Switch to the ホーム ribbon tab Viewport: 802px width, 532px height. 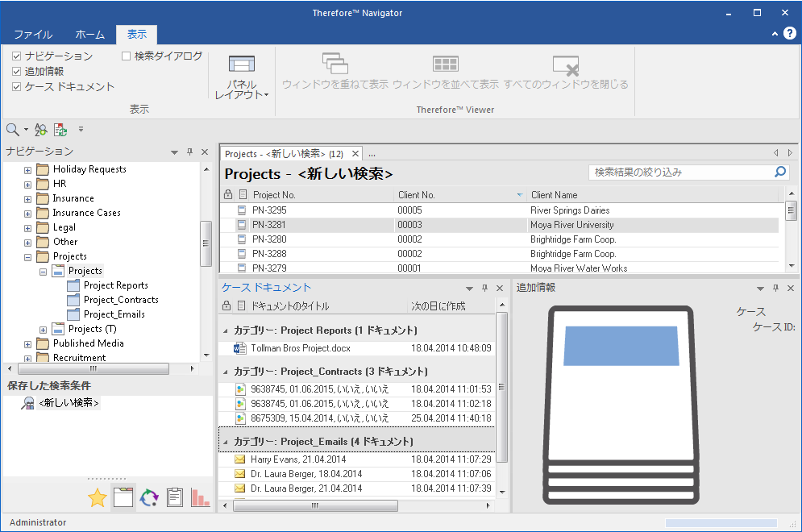[x=90, y=35]
